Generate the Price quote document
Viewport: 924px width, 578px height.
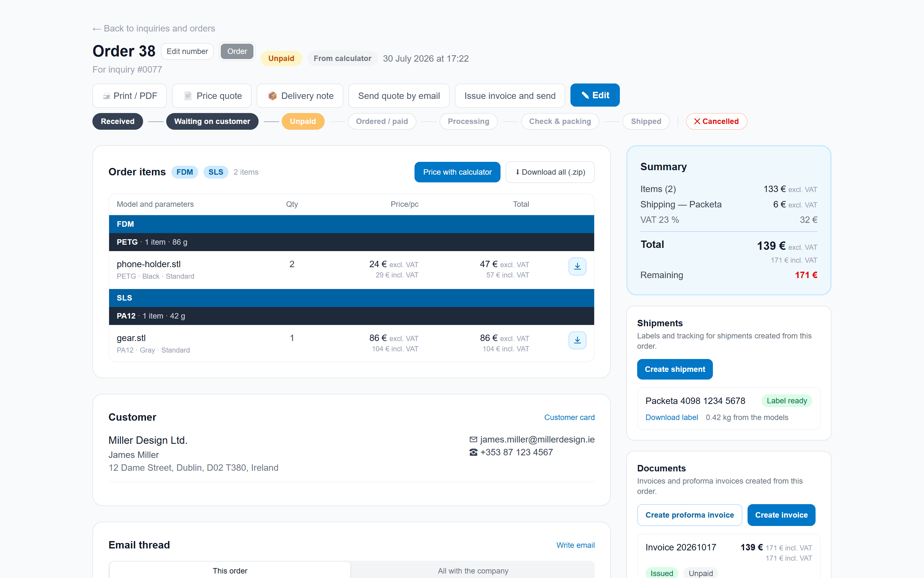click(212, 96)
